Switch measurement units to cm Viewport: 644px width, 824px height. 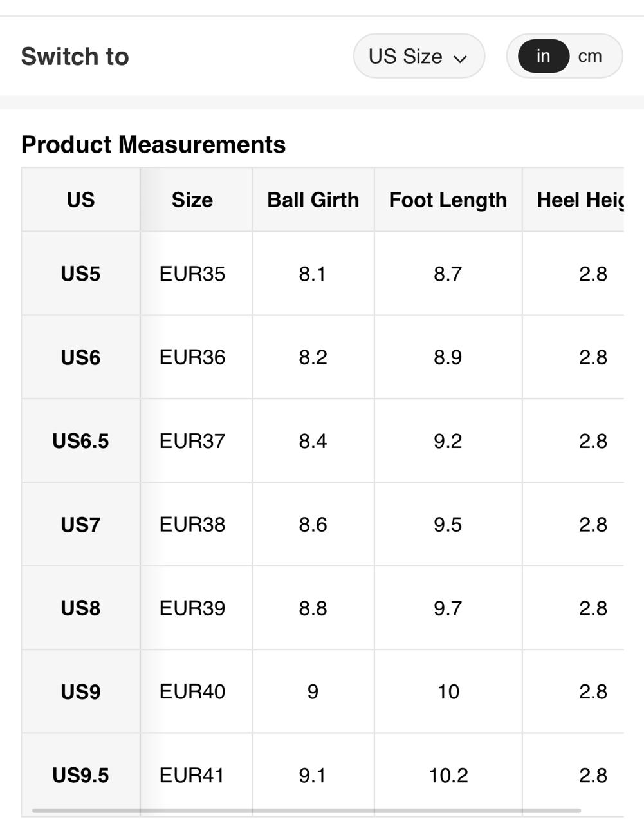tap(589, 56)
